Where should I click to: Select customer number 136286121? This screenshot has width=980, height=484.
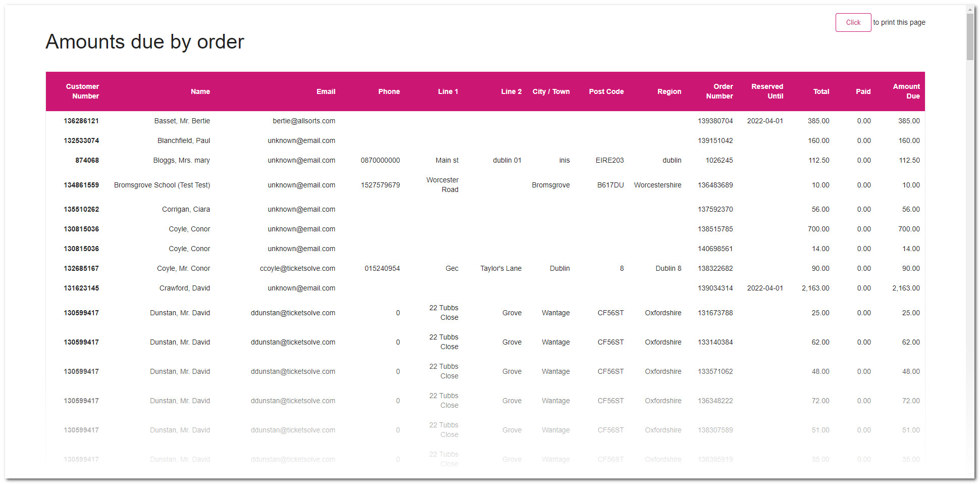click(82, 121)
